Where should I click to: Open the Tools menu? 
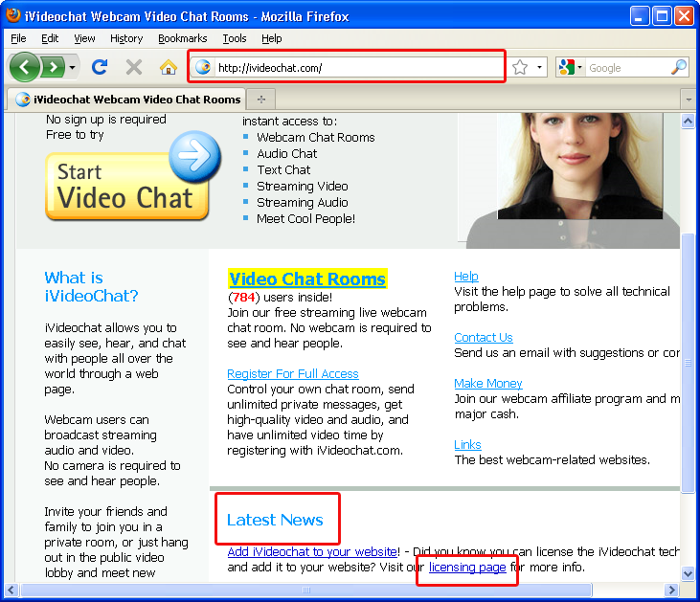(x=235, y=38)
